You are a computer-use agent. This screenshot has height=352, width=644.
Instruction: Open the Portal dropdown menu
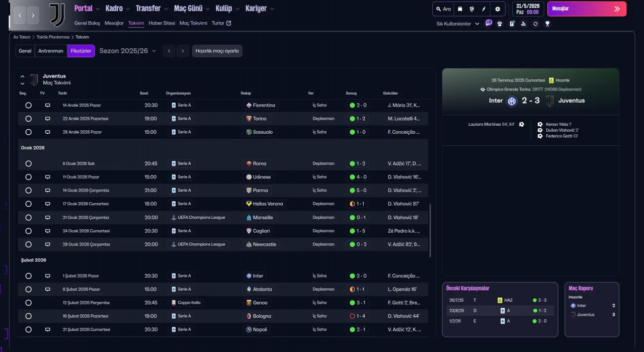point(87,9)
